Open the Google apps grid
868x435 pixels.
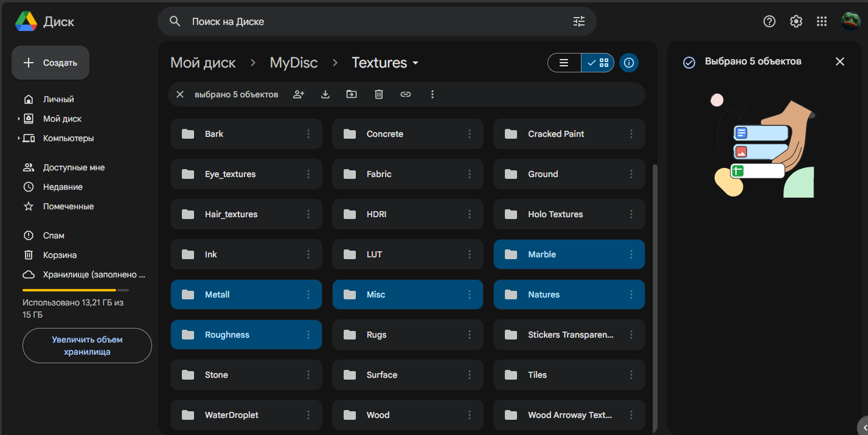(822, 21)
